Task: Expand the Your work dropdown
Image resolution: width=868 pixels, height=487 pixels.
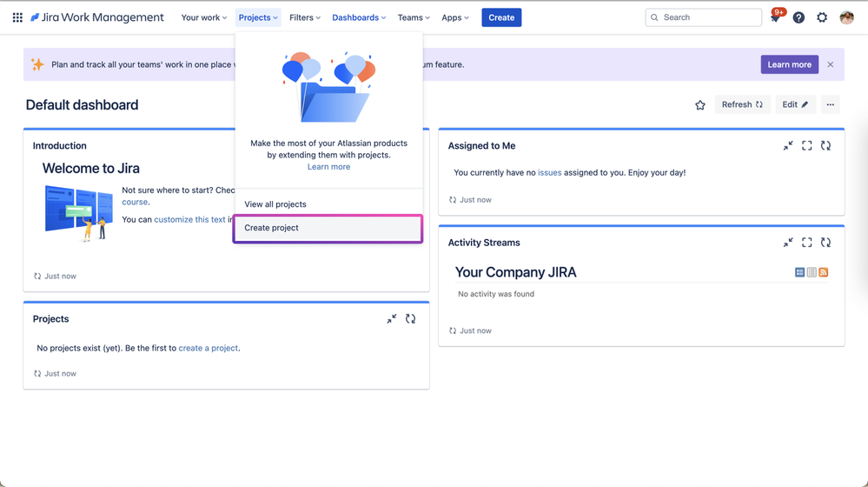Action: coord(203,17)
